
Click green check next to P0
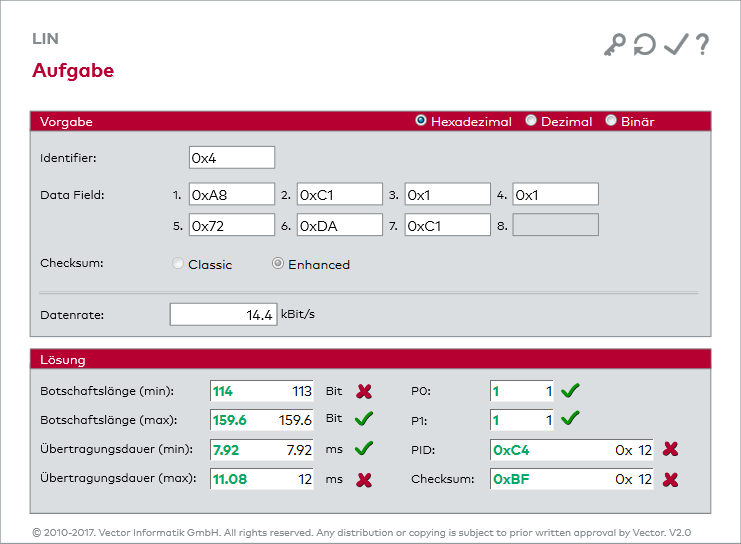pyautogui.click(x=570, y=391)
